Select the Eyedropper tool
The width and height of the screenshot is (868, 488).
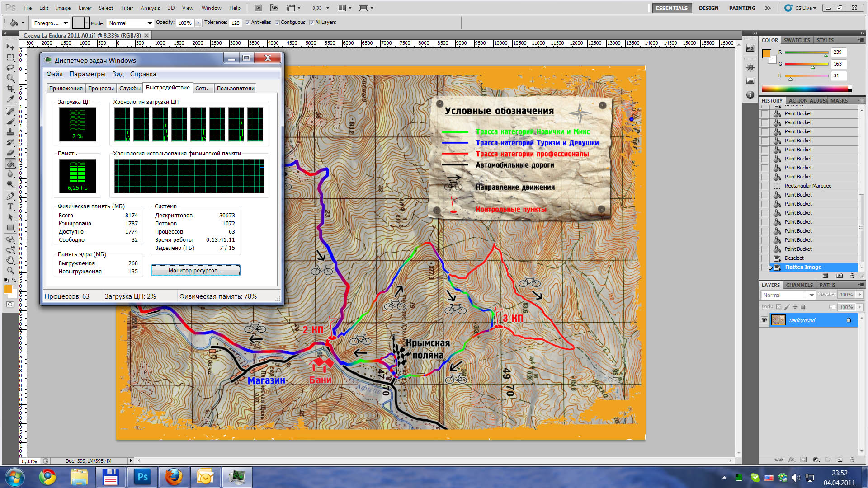pyautogui.click(x=10, y=99)
